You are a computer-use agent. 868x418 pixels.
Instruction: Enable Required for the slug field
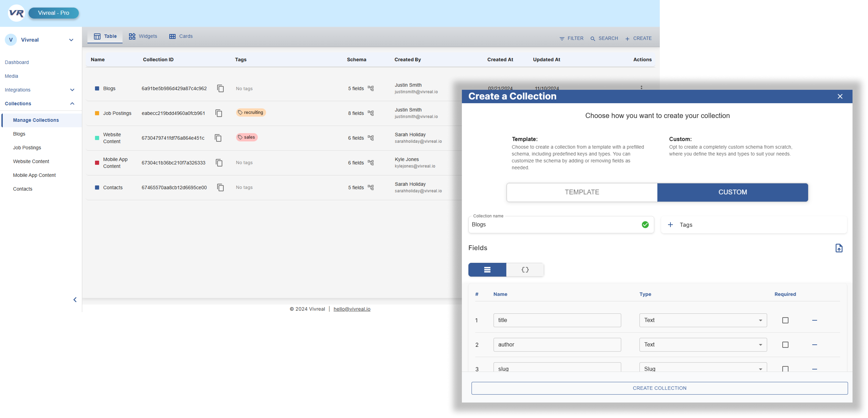tap(785, 368)
